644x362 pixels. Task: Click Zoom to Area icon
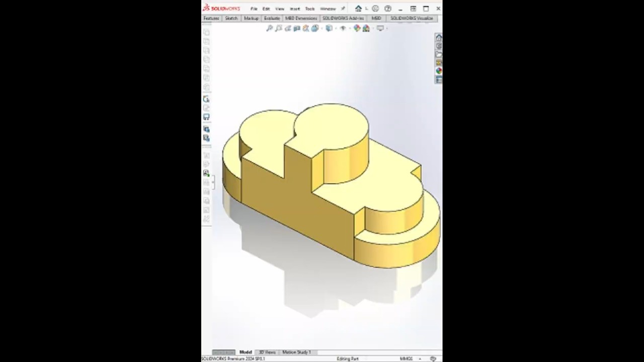point(278,28)
